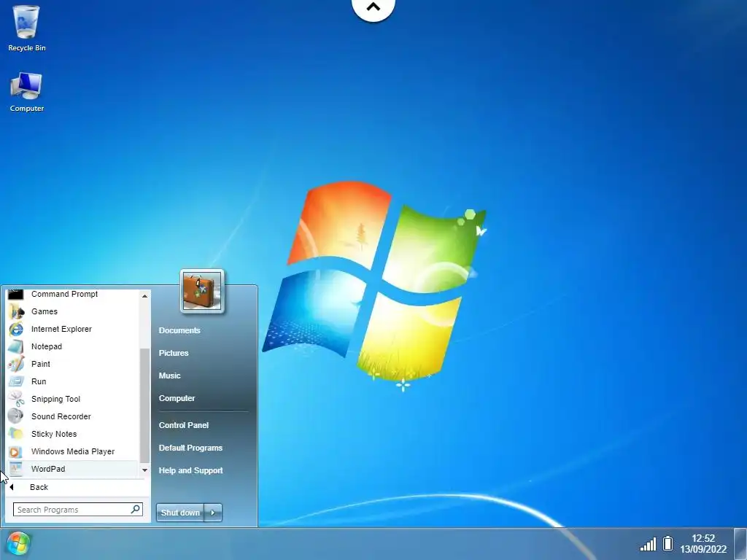Open Sound Recorder entry text
747x560 pixels.
click(61, 416)
